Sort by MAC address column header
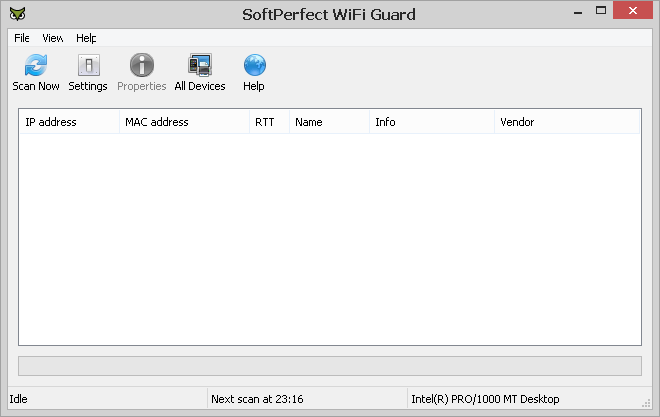The image size is (660, 417). pos(184,122)
